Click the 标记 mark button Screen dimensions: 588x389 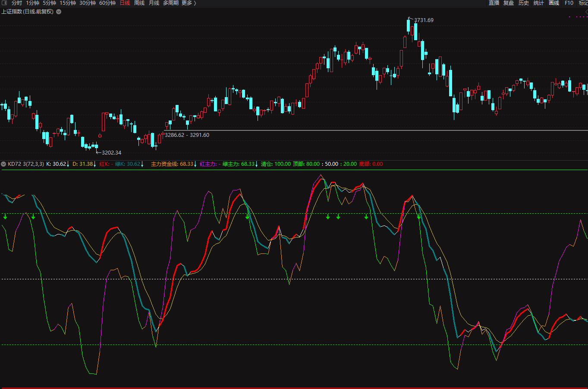[x=583, y=3]
